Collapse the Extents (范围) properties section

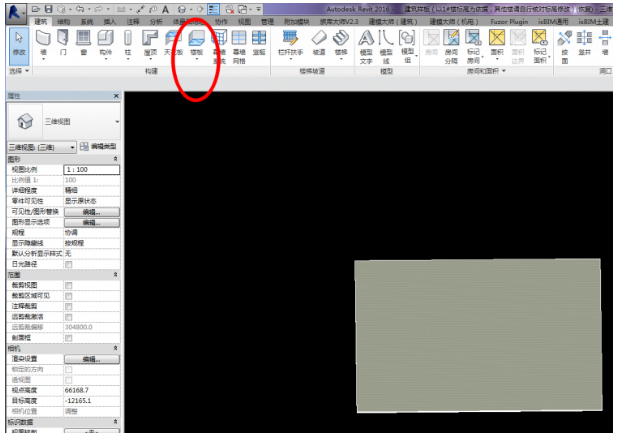pyautogui.click(x=115, y=275)
